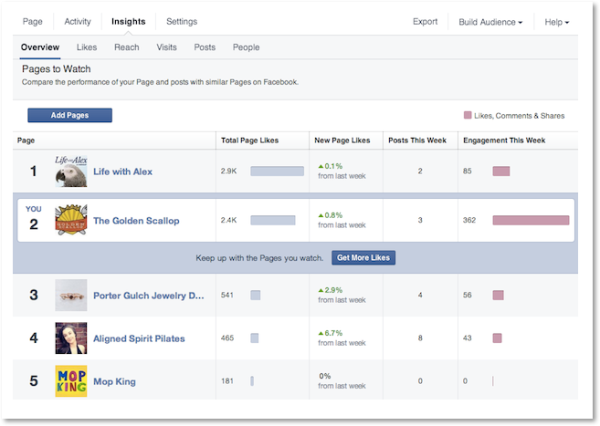Open The Golden Scallop page link
Image resolution: width=600 pixels, height=426 pixels.
coord(136,221)
